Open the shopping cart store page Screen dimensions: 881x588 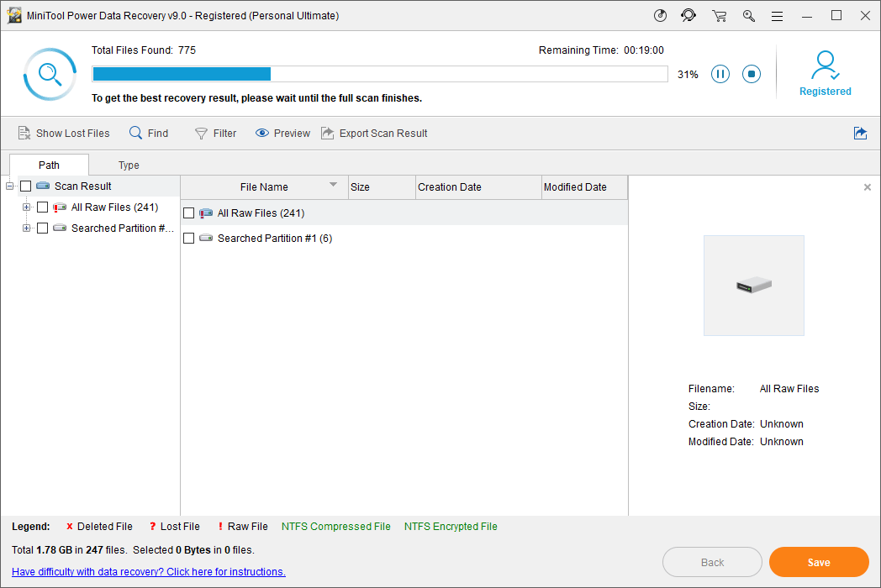pos(719,15)
